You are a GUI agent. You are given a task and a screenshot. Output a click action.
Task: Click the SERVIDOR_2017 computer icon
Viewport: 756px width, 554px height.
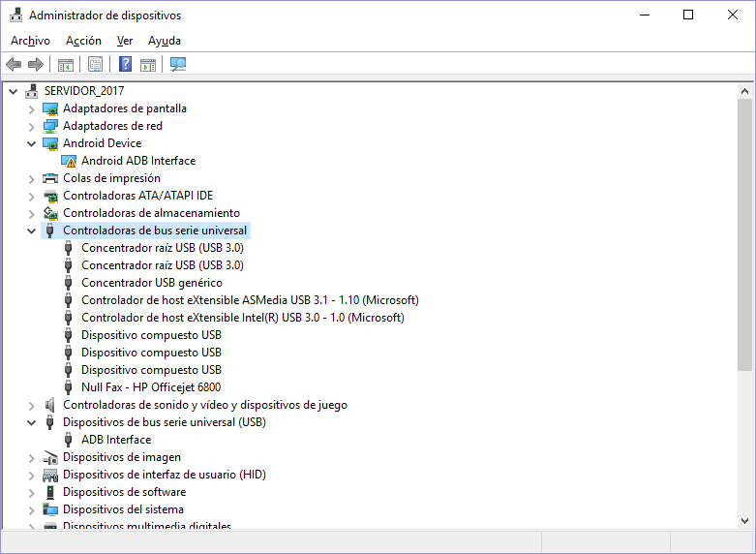(x=32, y=91)
